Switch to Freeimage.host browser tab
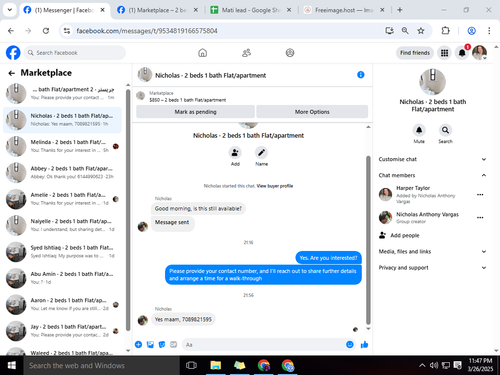This screenshot has height=375, width=500. [x=343, y=10]
